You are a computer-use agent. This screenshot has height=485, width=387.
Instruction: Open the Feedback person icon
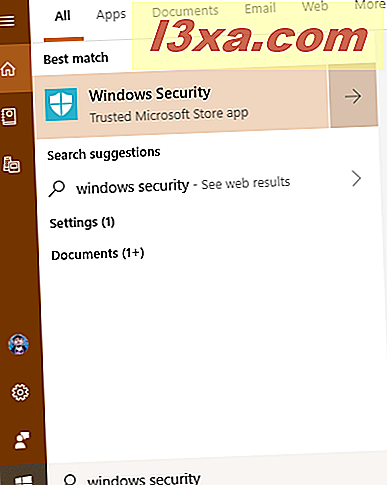(x=21, y=440)
